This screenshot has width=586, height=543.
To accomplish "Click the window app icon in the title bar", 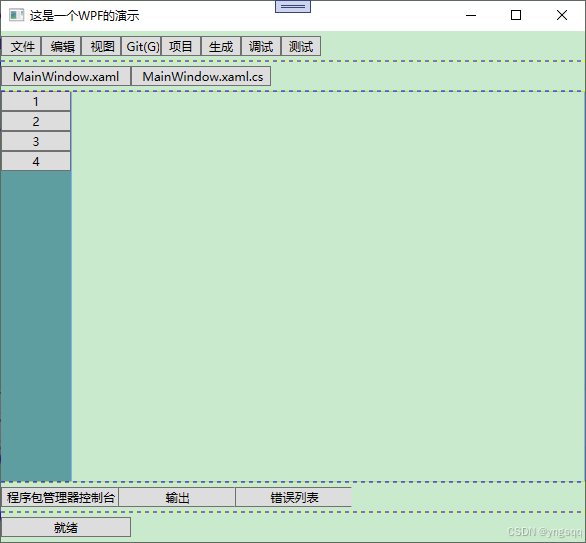I will click(x=16, y=15).
